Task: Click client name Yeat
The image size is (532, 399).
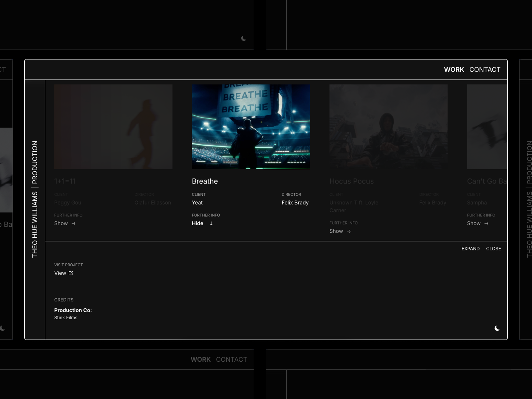Action: (197, 202)
